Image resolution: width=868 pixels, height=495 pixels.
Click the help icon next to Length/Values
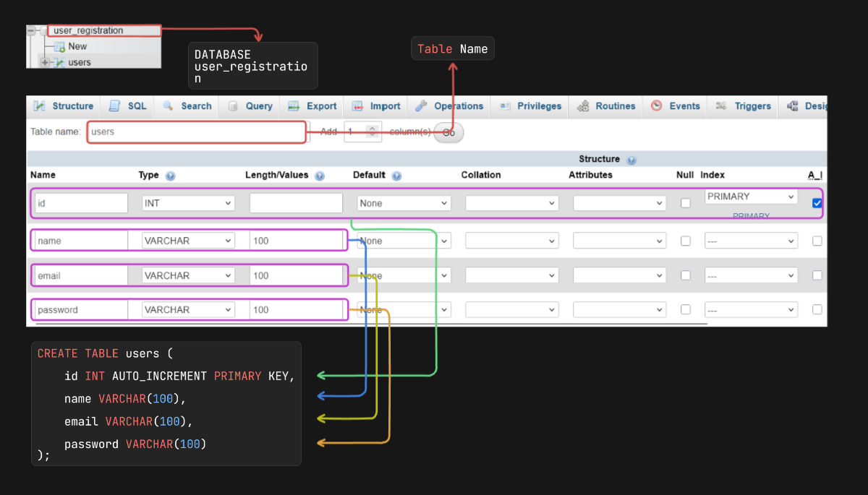tap(320, 176)
